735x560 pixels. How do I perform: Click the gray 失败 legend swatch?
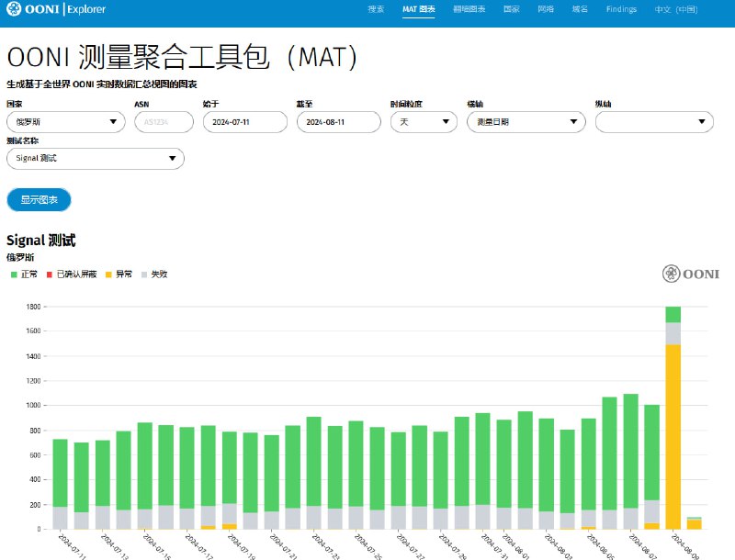click(144, 274)
